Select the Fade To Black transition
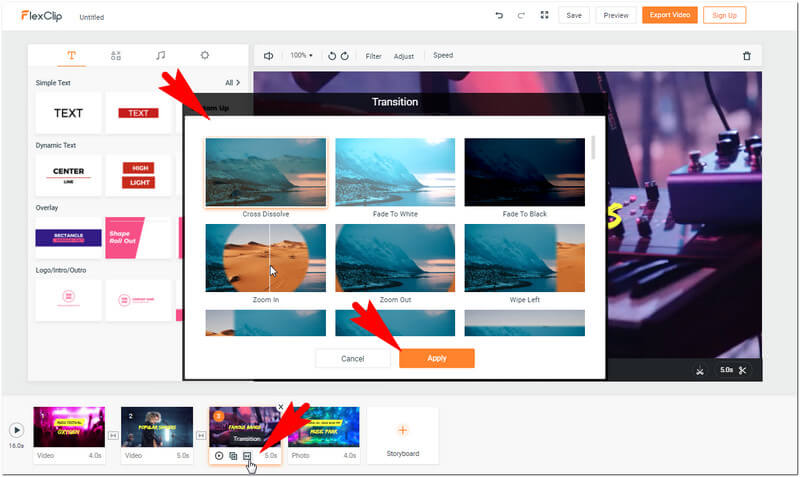The height and width of the screenshot is (477, 800). [524, 172]
